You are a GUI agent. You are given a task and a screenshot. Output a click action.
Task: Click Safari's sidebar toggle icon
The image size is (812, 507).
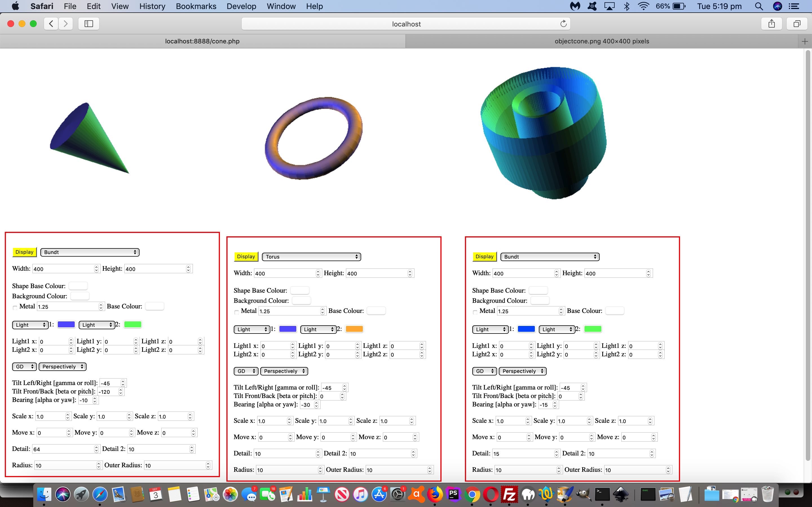[89, 23]
